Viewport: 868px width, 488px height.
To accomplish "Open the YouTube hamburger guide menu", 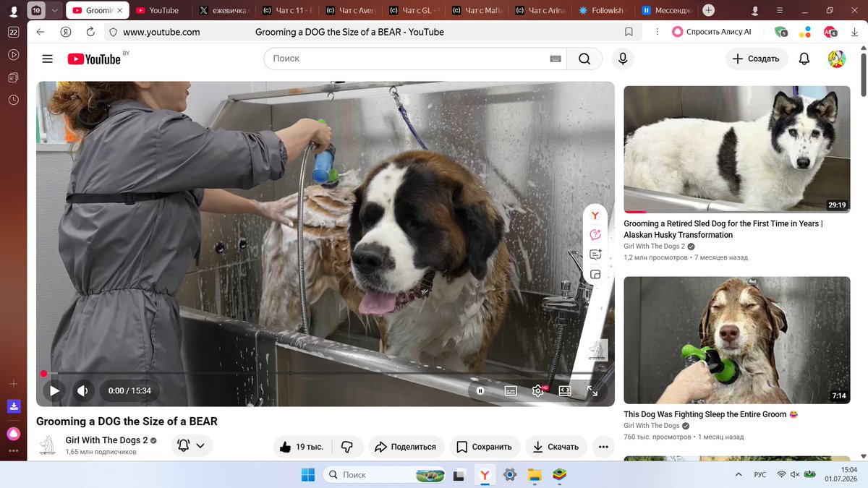I will [x=48, y=59].
